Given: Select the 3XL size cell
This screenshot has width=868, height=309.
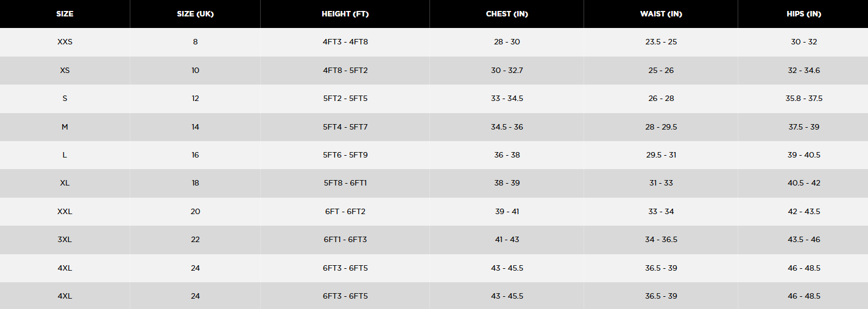Looking at the screenshot, I should point(65,240).
